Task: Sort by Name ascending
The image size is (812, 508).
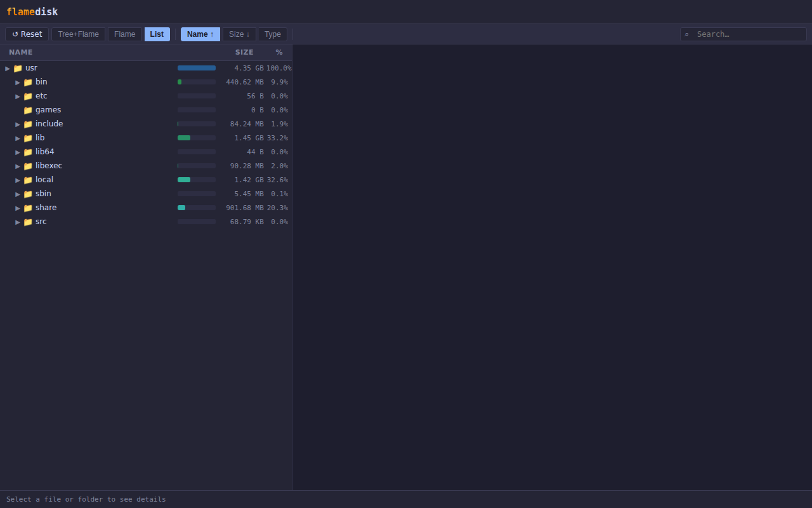Action: [x=200, y=34]
